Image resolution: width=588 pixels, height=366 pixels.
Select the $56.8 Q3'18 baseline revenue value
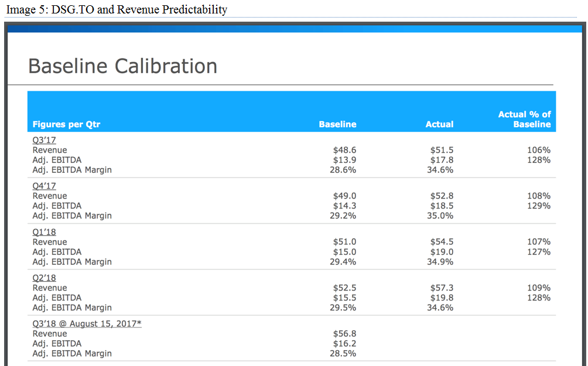coord(344,334)
